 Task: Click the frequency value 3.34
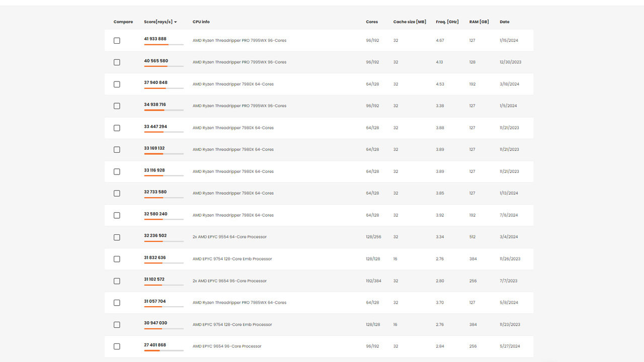tap(440, 237)
